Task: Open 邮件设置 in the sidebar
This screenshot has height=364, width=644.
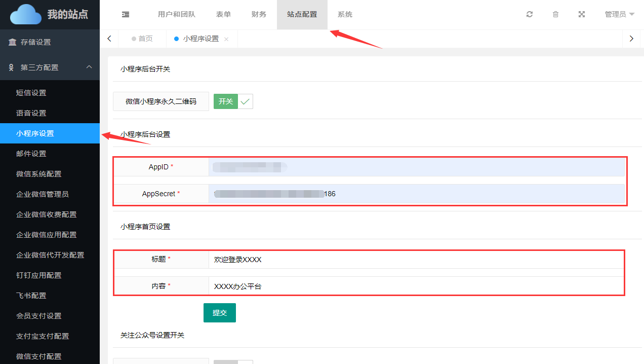Action: [x=31, y=154]
